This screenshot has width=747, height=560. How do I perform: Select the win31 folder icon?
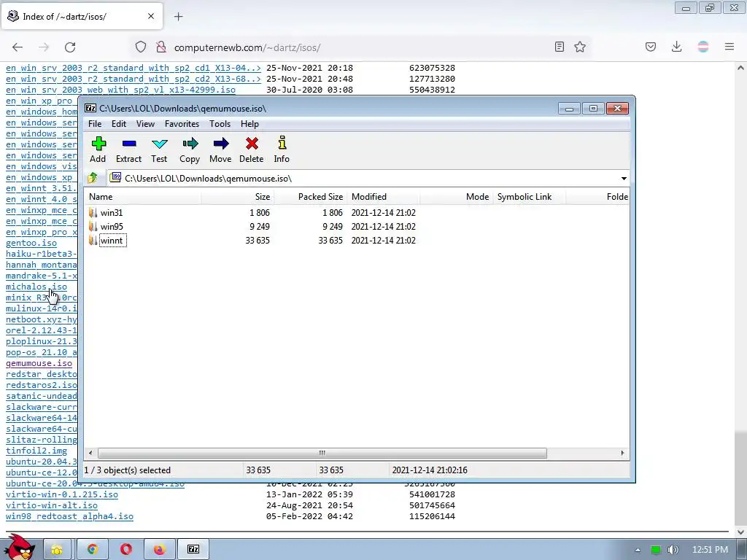tap(93, 212)
